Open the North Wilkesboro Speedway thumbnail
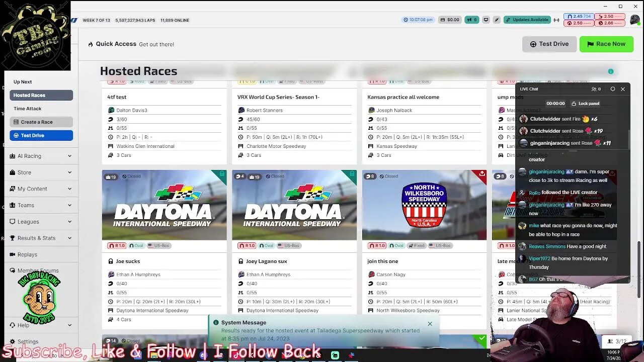The width and height of the screenshot is (644, 362). pyautogui.click(x=424, y=205)
